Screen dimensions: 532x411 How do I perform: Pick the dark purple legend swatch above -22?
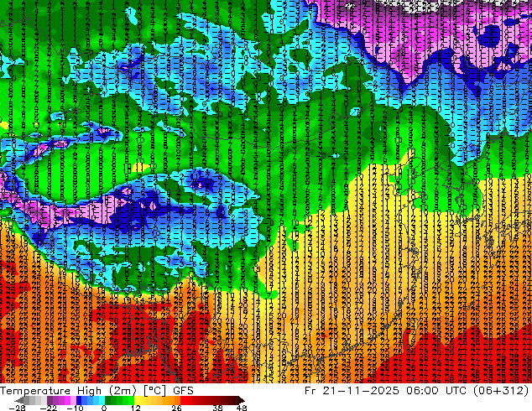click(50, 400)
